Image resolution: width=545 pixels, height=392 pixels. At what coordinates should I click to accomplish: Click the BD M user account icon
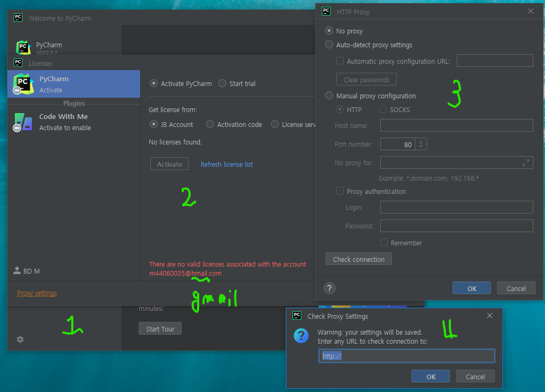pyautogui.click(x=16, y=271)
